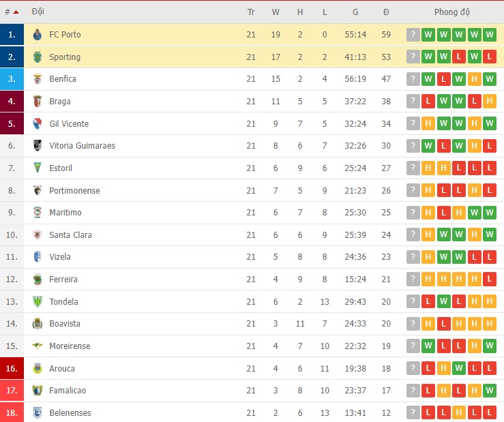Open the Santa Clara team link
Screen dimensions: 504x422
click(70, 235)
